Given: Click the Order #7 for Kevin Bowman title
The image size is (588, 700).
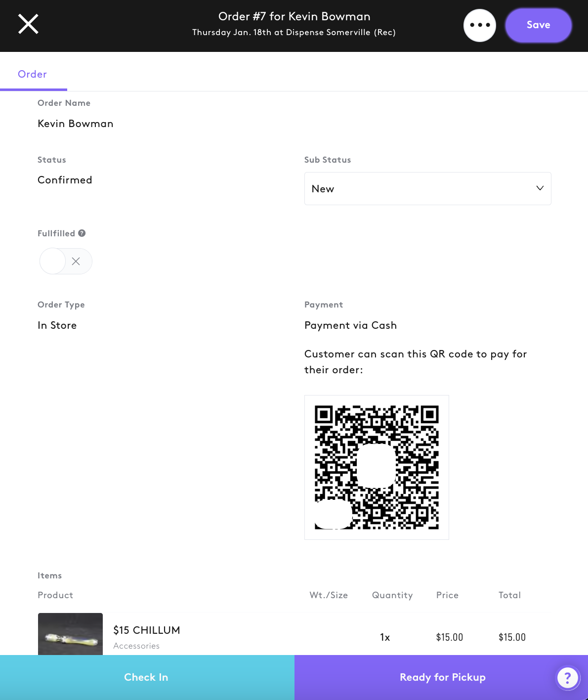Looking at the screenshot, I should click(294, 16).
